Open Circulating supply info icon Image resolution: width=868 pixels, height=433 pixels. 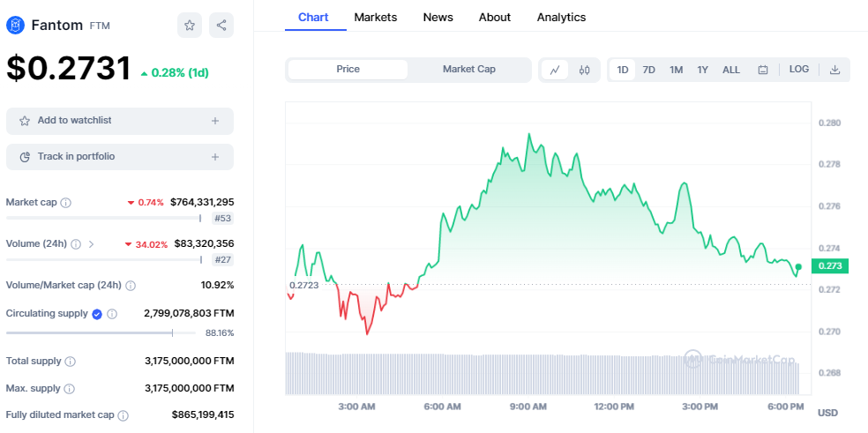(112, 314)
